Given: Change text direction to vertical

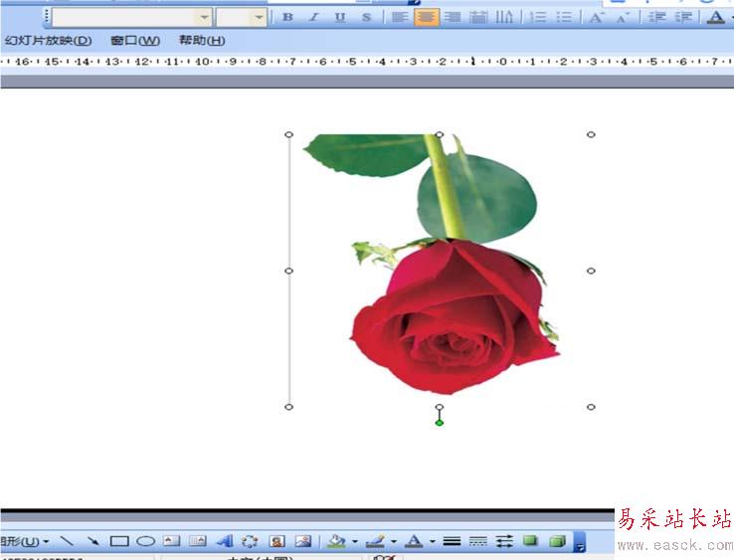Looking at the screenshot, I should click(504, 17).
